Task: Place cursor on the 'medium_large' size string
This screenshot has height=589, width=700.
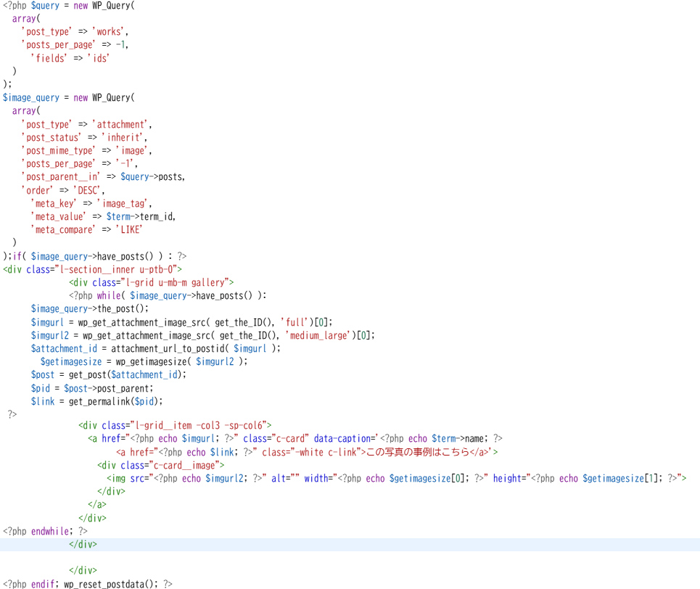Action: pyautogui.click(x=321, y=334)
